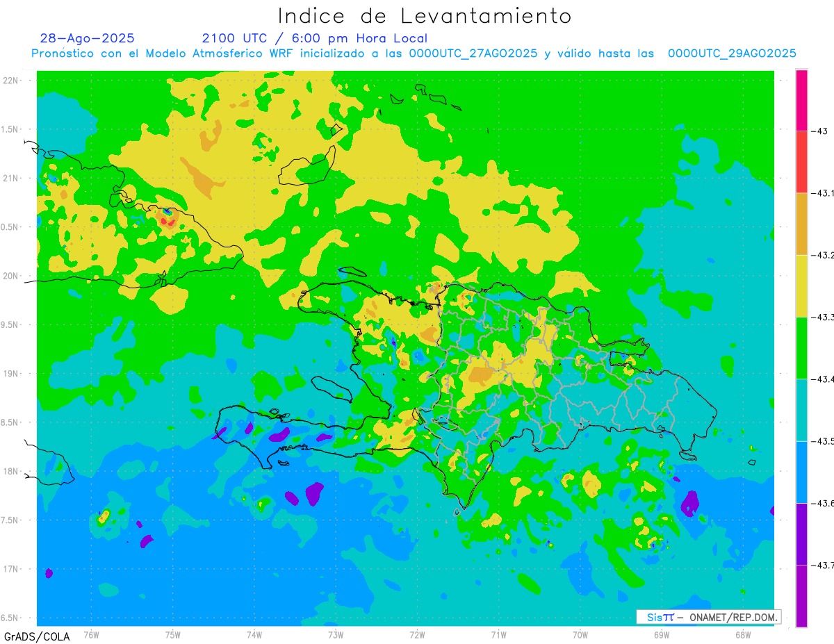Click the '7.5N' latitude label

10,520
